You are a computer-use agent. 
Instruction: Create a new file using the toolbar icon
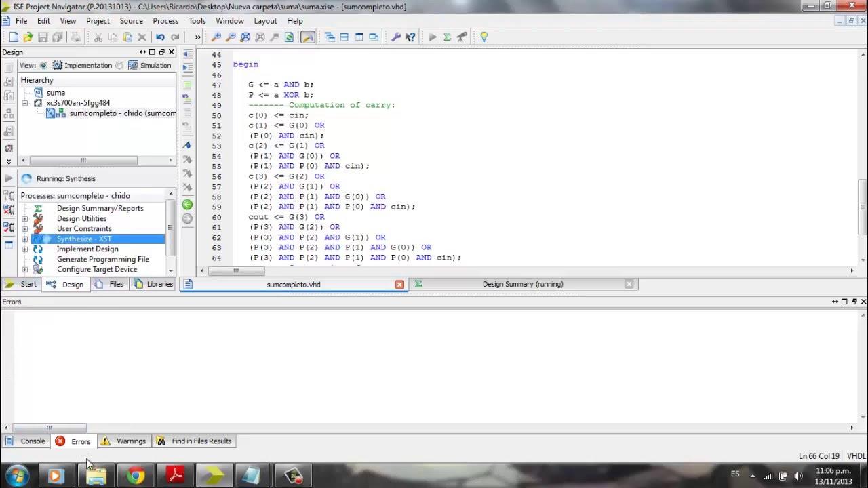point(12,37)
